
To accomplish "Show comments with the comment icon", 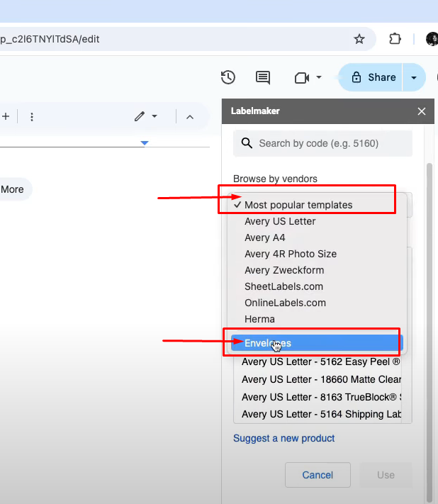I will point(263,77).
